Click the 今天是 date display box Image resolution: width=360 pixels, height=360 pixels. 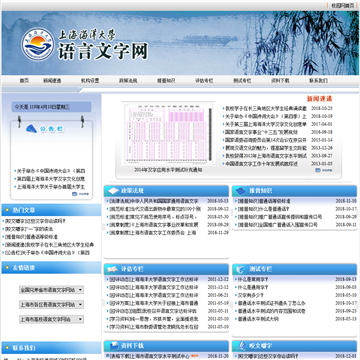tap(51, 107)
